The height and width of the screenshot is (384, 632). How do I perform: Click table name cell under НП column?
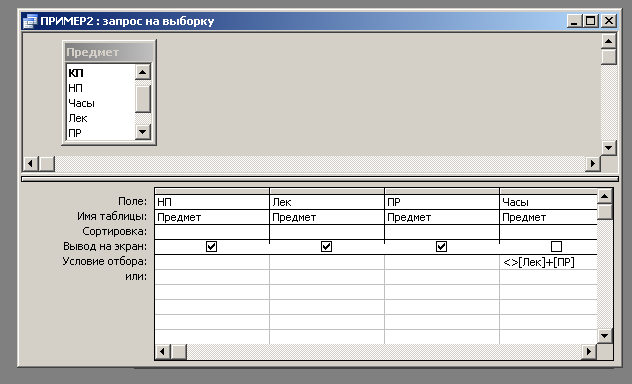pos(212,217)
